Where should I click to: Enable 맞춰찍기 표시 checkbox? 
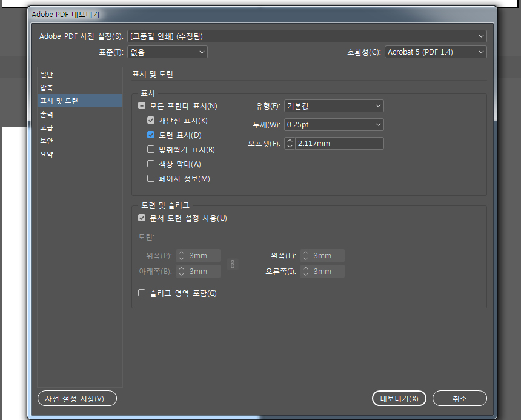151,150
